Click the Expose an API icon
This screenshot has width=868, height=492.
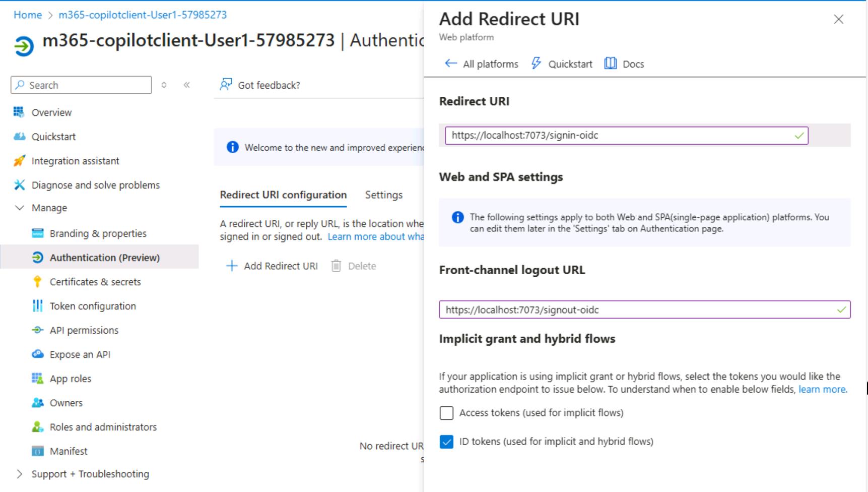pos(37,354)
